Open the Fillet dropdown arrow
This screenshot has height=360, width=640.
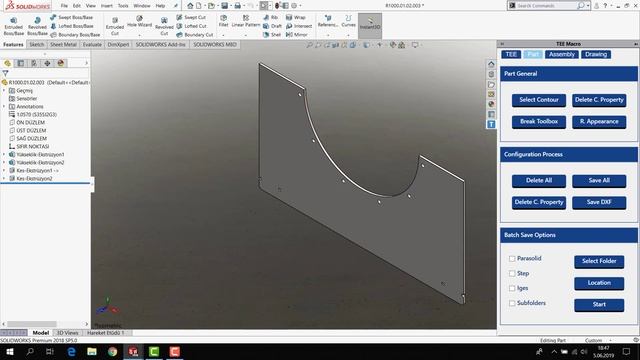coord(223,35)
